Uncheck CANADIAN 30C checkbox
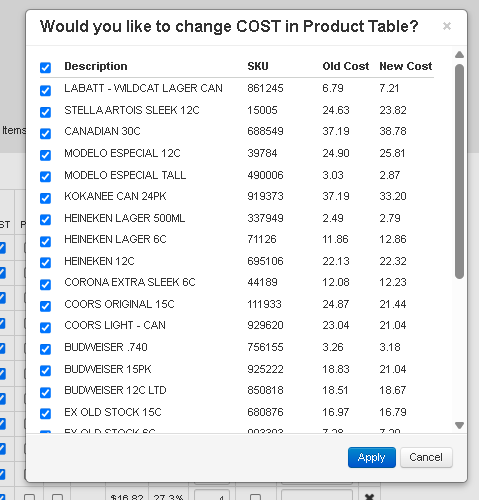The height and width of the screenshot is (500, 479). click(45, 133)
